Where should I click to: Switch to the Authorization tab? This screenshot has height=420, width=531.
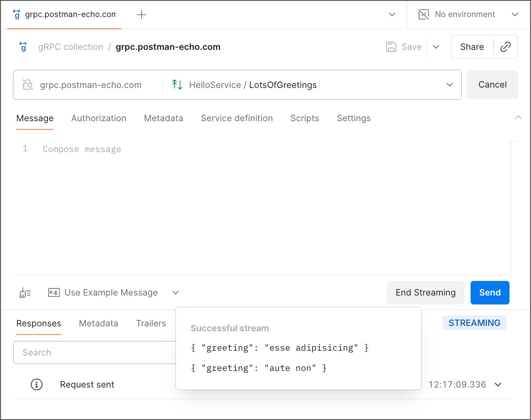pos(98,118)
